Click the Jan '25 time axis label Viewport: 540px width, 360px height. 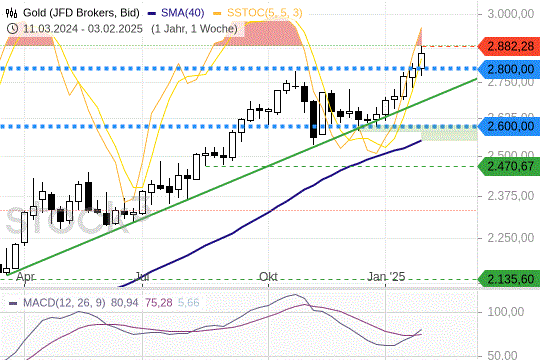point(386,277)
